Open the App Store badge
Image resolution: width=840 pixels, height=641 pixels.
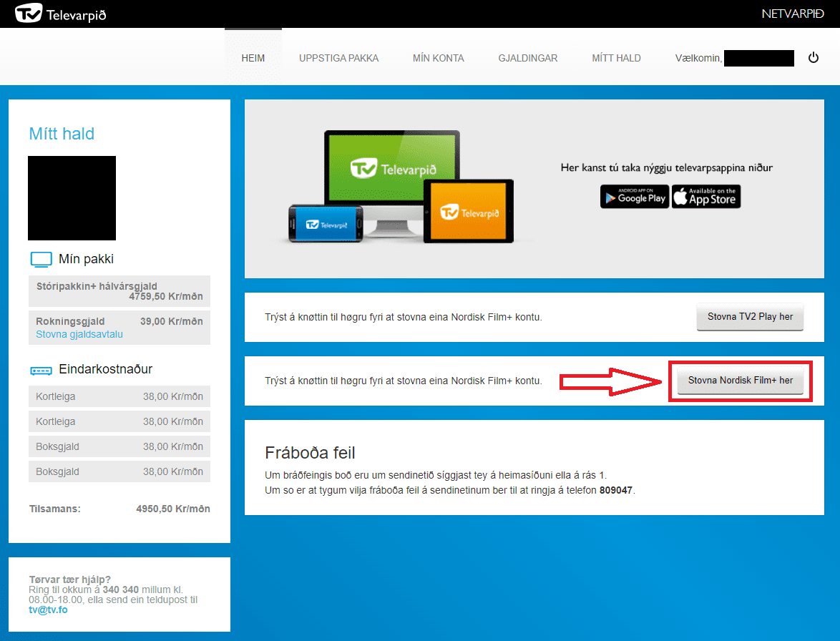706,197
